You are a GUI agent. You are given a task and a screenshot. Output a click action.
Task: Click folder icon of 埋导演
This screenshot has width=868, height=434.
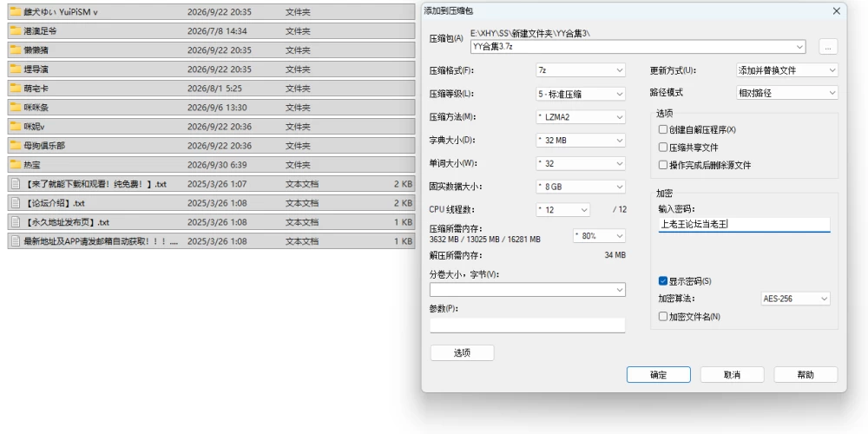[16, 69]
